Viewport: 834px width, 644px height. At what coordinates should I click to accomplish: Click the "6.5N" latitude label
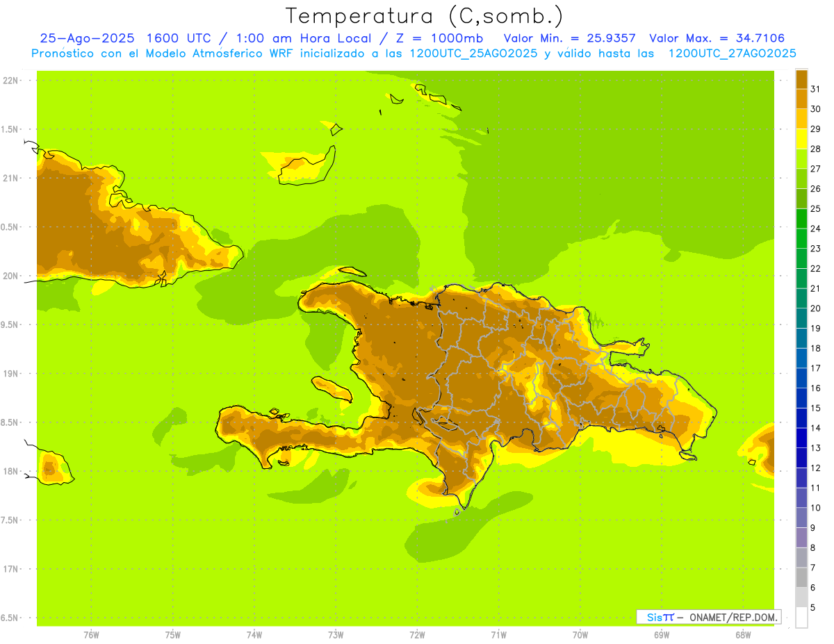point(10,618)
